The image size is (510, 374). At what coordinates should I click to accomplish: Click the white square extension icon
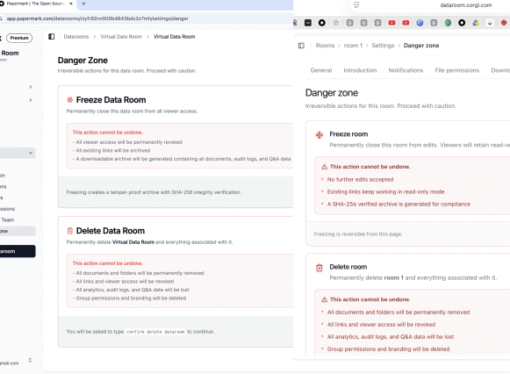(490, 23)
